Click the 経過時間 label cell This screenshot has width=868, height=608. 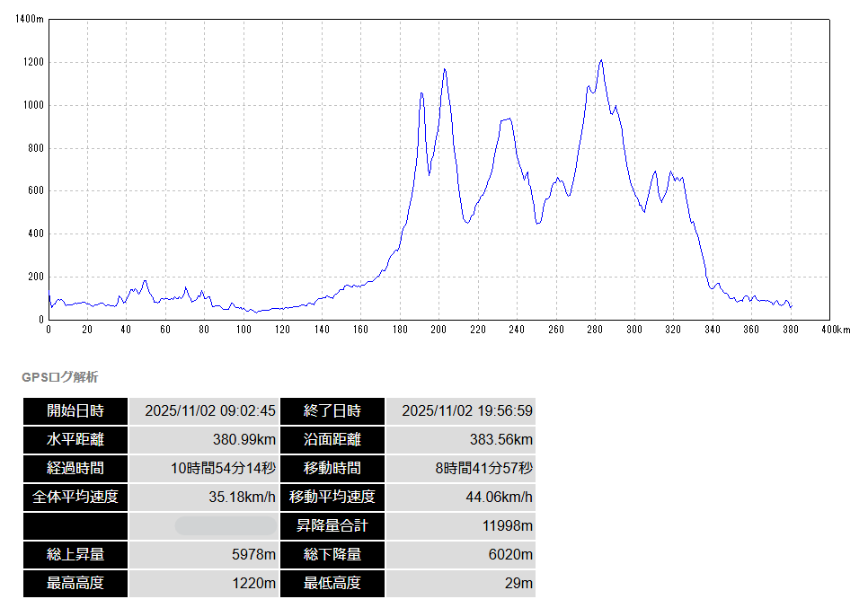pos(75,468)
